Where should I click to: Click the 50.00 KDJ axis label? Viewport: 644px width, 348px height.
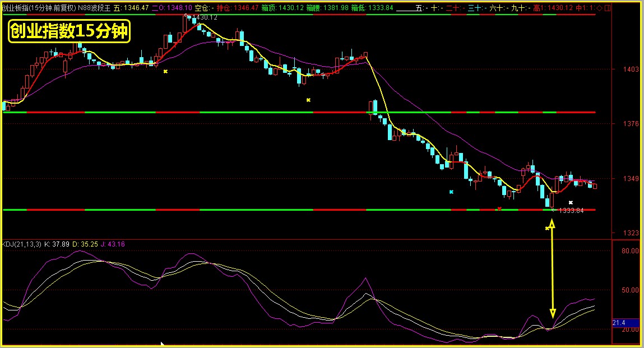coord(630,290)
